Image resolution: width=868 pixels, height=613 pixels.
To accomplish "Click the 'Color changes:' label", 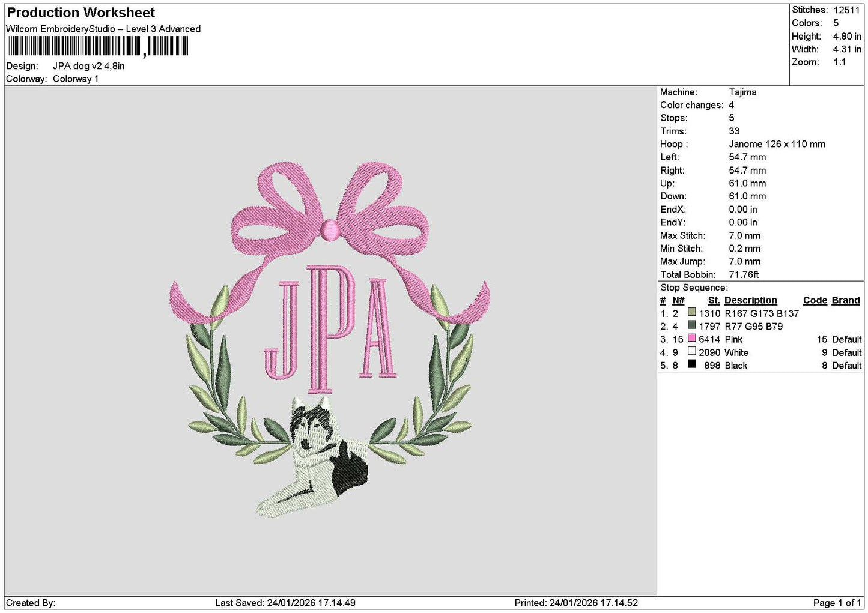I will (692, 105).
